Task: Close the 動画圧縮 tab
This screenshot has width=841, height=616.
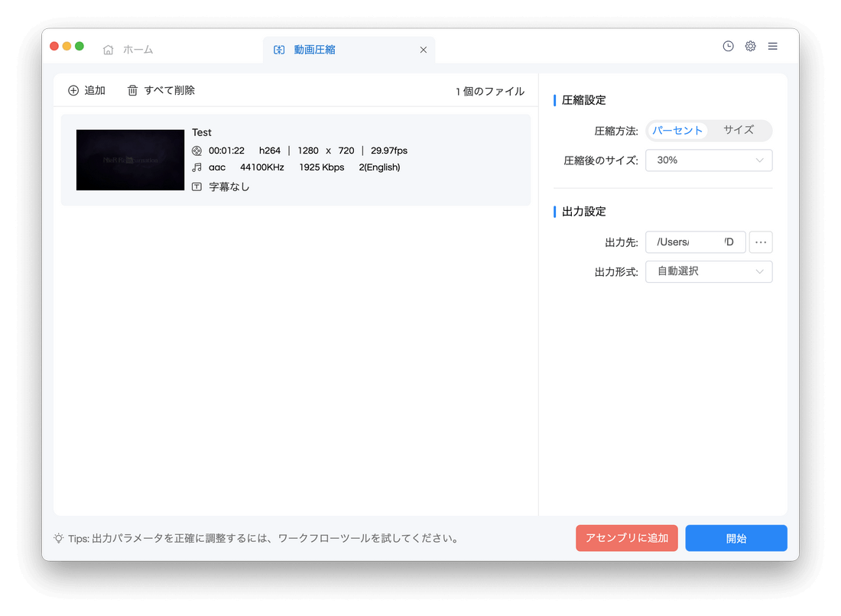Action: [x=424, y=50]
